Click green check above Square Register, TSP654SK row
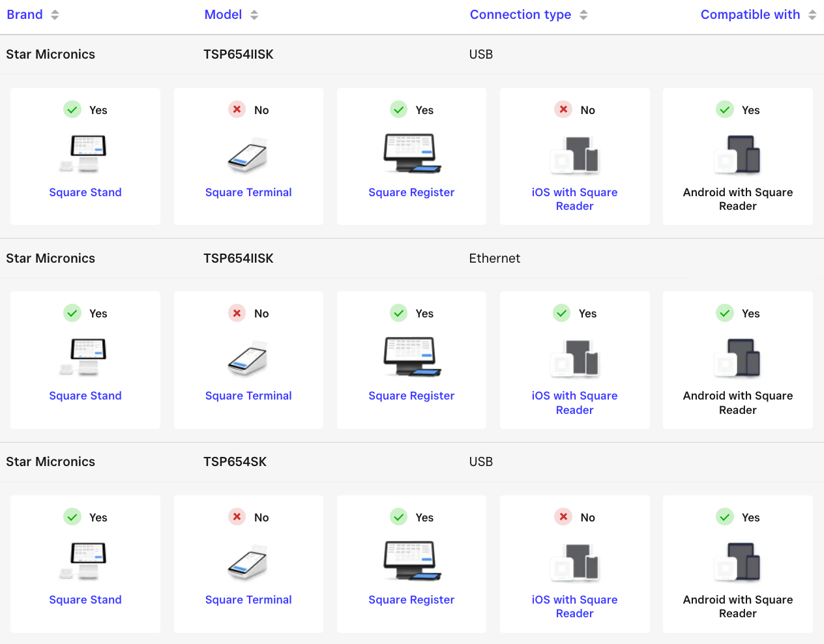Screen dimensions: 824x644 coord(399,517)
